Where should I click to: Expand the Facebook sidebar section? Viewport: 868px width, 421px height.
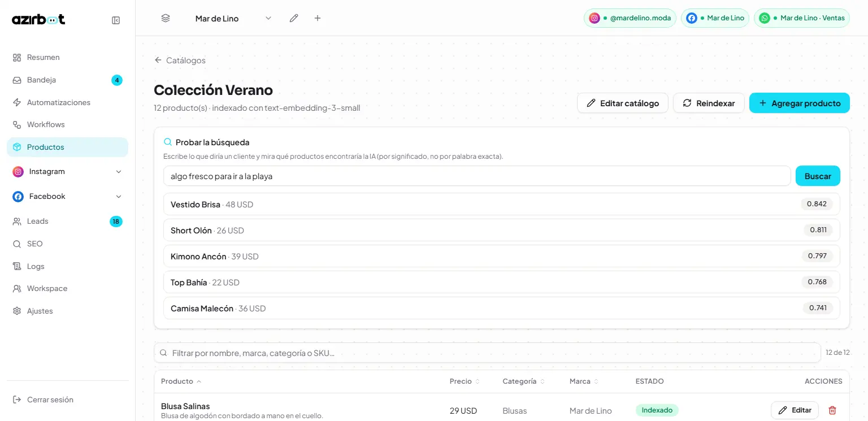[x=119, y=197]
